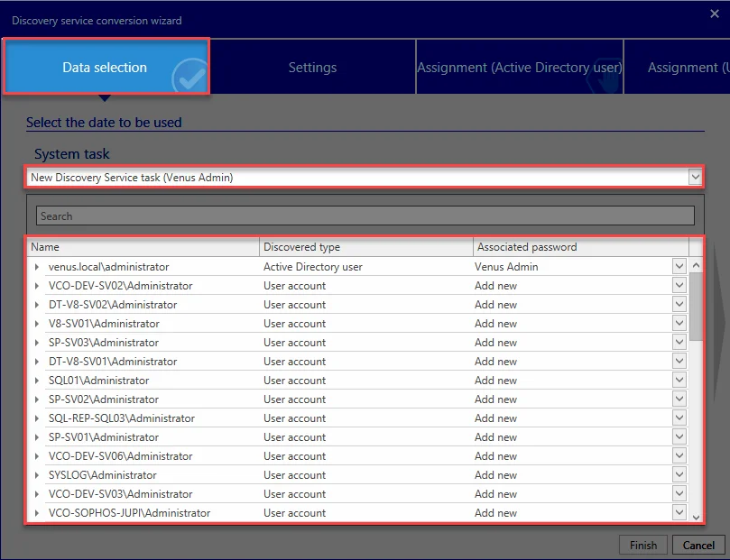730x560 pixels.
Task: Open password dropdown for V8-SV01\Administrator
Action: [x=679, y=323]
